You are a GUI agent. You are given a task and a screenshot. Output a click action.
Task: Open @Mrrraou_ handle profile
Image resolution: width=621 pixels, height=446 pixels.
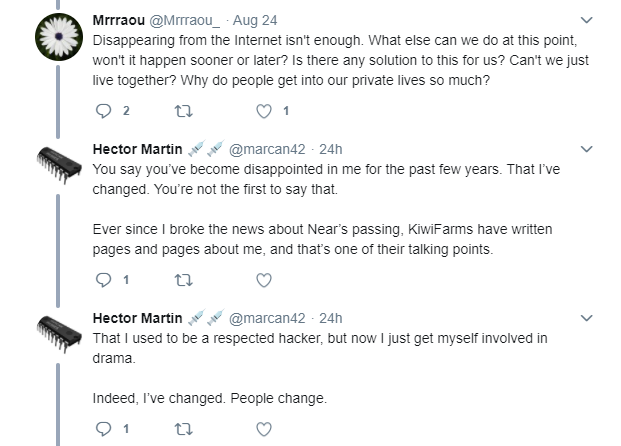click(184, 20)
